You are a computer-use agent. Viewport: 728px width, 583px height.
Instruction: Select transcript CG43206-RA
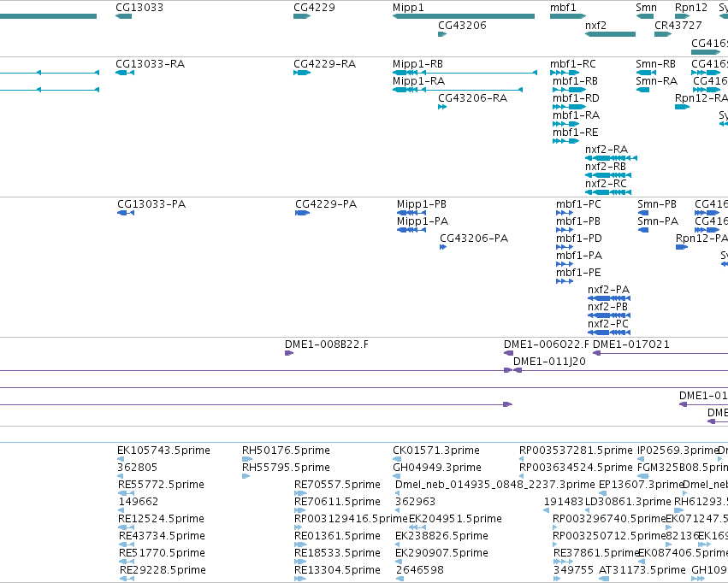442,107
